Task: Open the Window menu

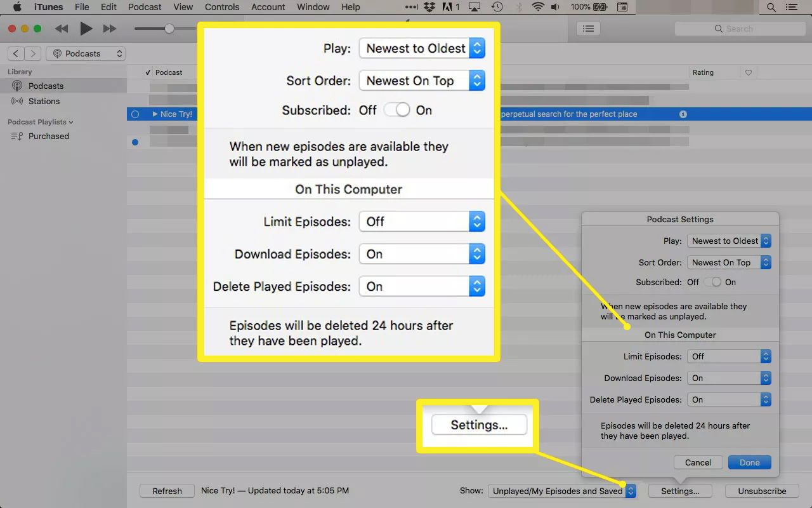Action: click(313, 7)
